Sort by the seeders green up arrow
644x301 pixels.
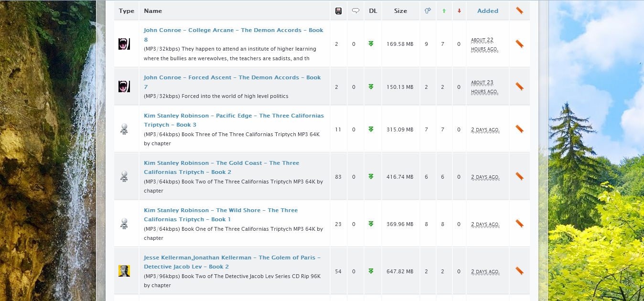444,11
